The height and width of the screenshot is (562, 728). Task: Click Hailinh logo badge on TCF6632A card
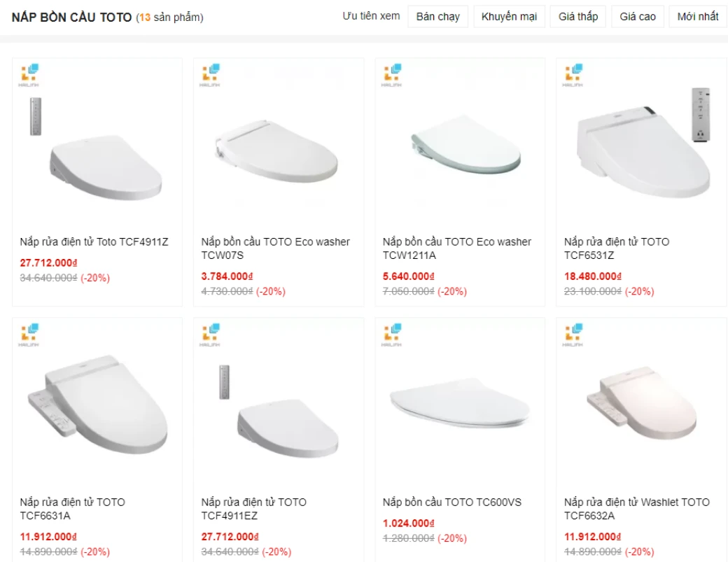click(x=574, y=335)
